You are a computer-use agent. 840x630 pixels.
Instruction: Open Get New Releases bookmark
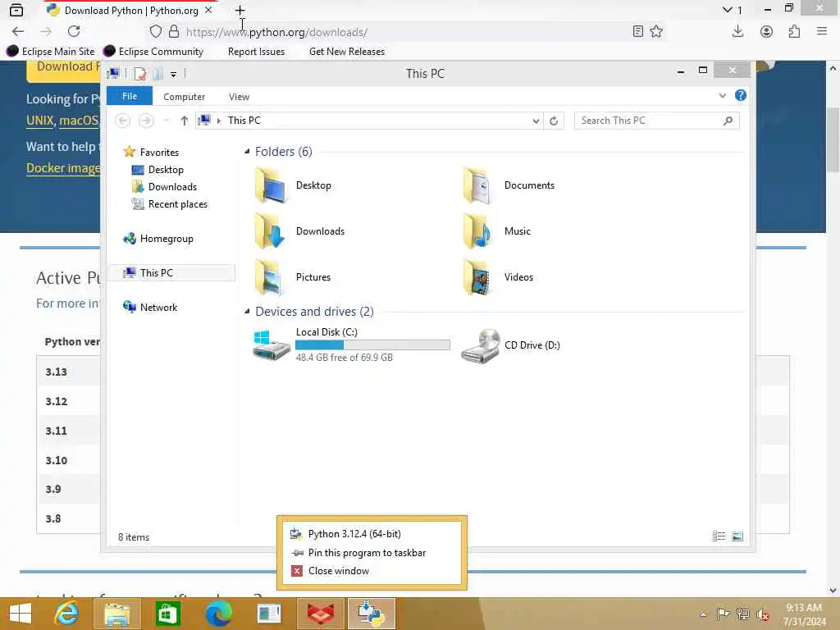point(347,52)
